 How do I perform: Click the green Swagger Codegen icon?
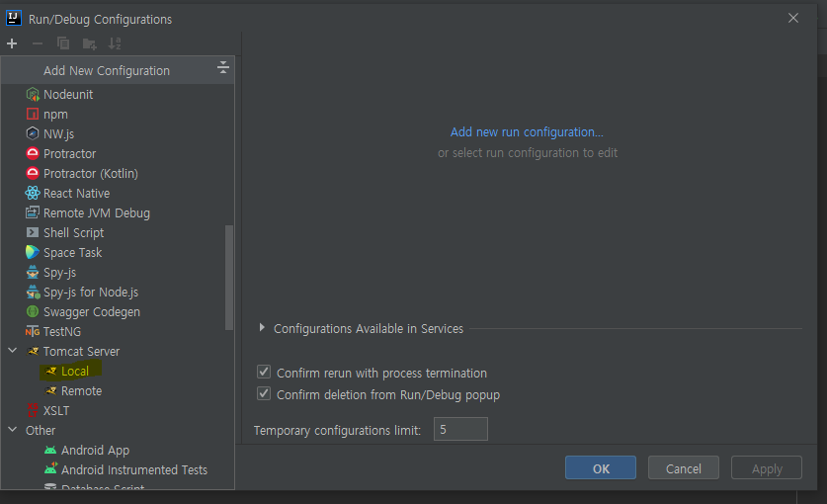(x=33, y=312)
